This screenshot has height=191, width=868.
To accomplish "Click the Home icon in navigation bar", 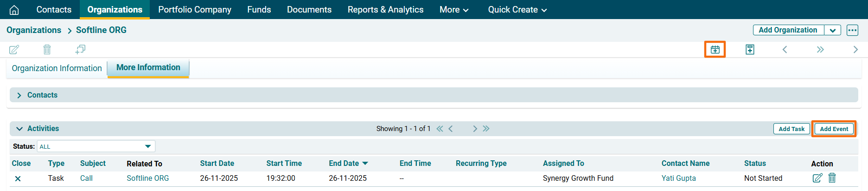I will 14,10.
